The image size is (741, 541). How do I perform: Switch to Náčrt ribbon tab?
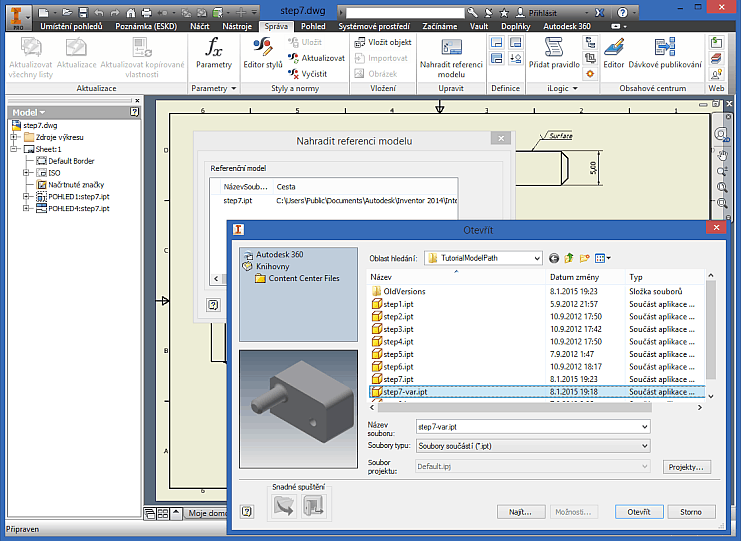(200, 26)
